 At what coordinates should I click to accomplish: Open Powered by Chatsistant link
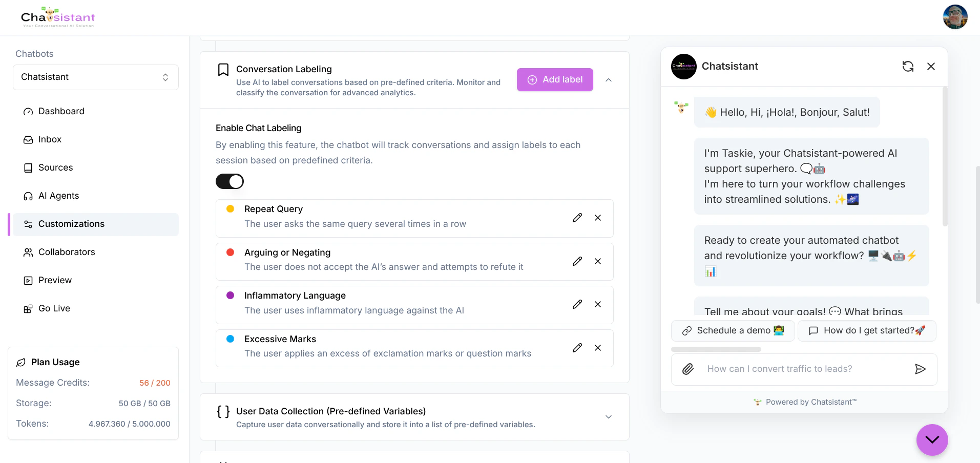pos(805,402)
